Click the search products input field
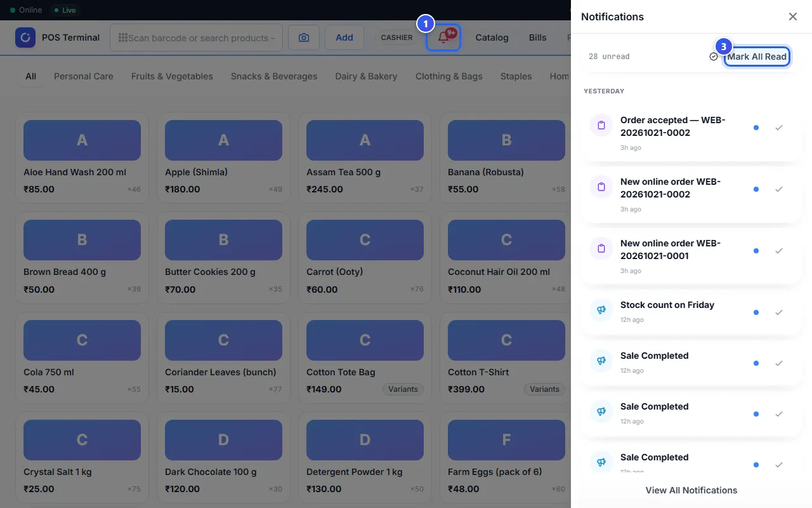The image size is (812, 508). click(x=196, y=37)
